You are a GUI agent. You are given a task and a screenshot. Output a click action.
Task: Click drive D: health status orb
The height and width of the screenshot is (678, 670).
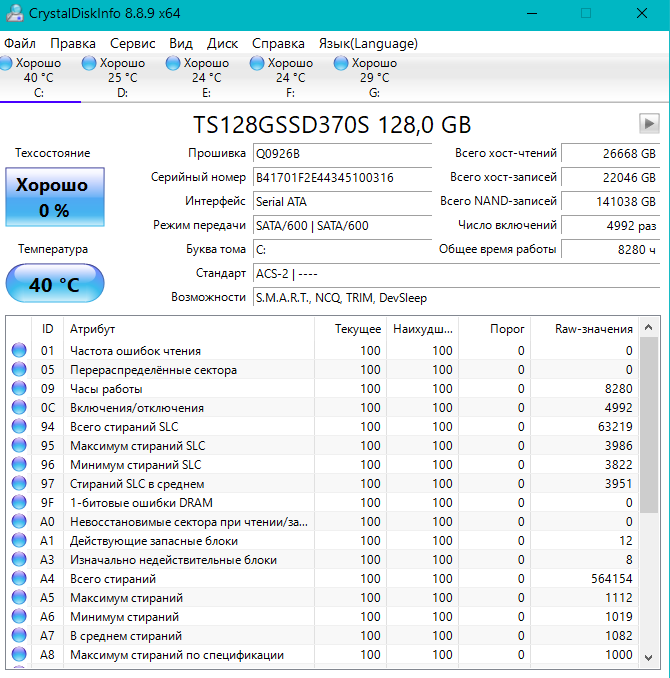[x=89, y=63]
